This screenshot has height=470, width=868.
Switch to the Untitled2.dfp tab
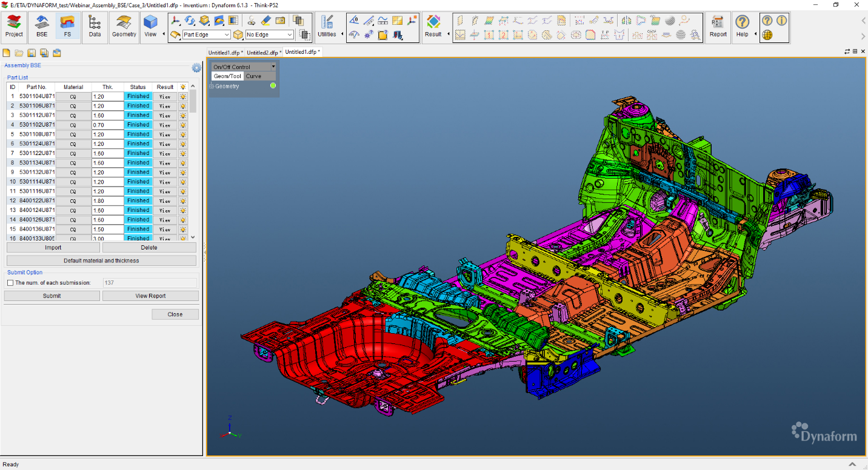(x=262, y=52)
